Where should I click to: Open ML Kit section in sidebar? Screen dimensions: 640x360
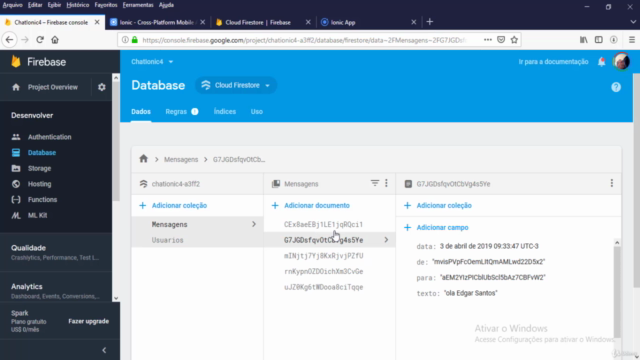click(37, 215)
